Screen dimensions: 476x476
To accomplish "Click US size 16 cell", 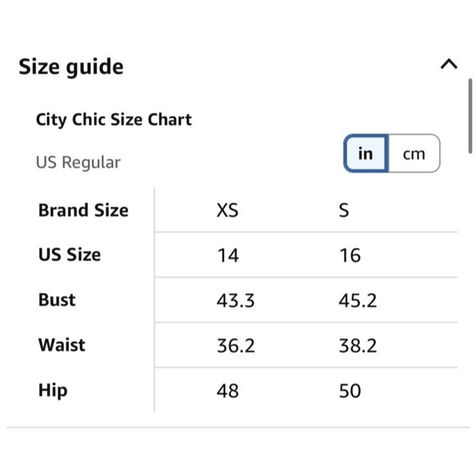I will [x=350, y=255].
